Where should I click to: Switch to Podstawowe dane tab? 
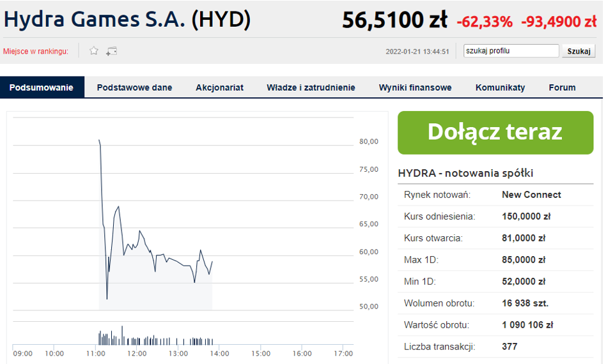(x=134, y=87)
